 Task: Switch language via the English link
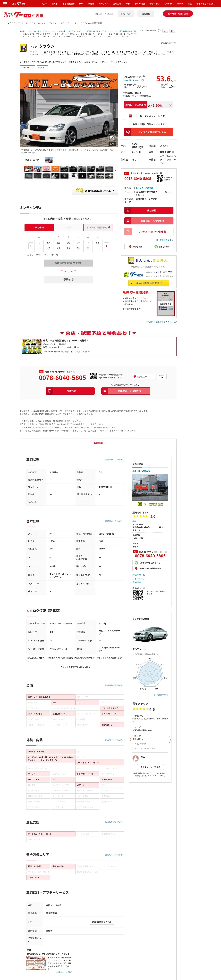tap(98, 14)
